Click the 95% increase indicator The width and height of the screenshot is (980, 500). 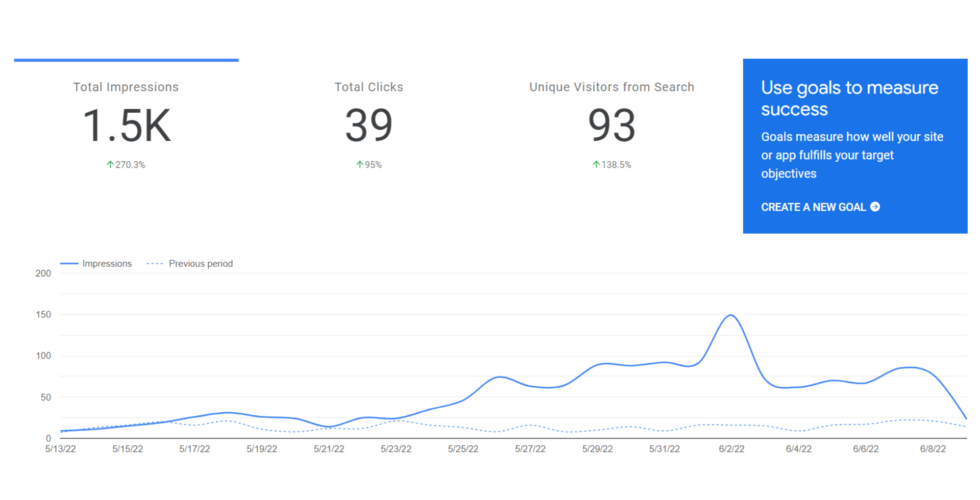tap(369, 165)
